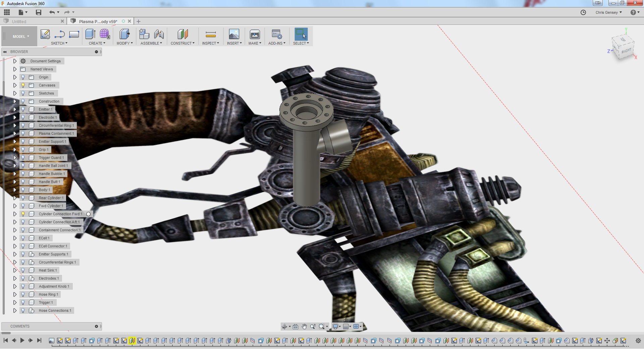Click the Insert image icon

[234, 34]
